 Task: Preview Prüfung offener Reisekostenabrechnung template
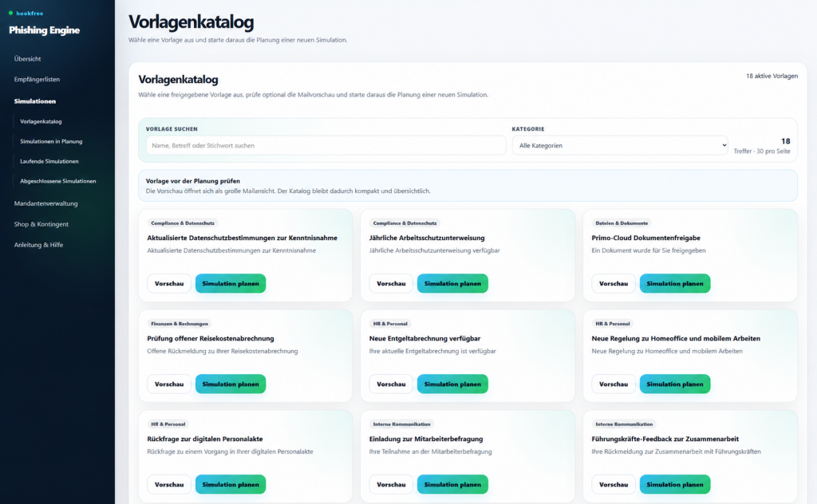[169, 384]
